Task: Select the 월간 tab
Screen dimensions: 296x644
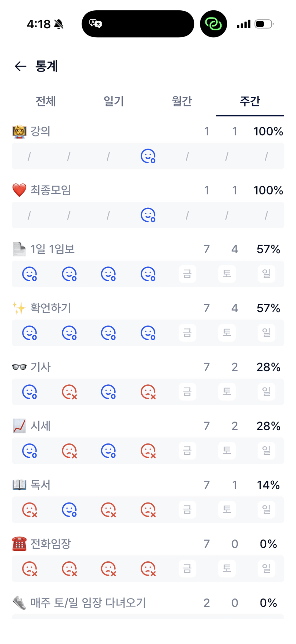Action: point(182,101)
